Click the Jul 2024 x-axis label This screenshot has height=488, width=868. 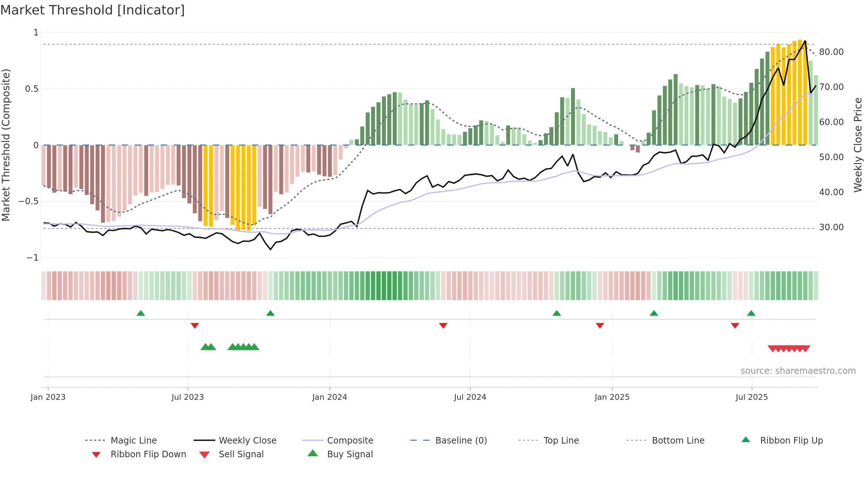pyautogui.click(x=470, y=397)
